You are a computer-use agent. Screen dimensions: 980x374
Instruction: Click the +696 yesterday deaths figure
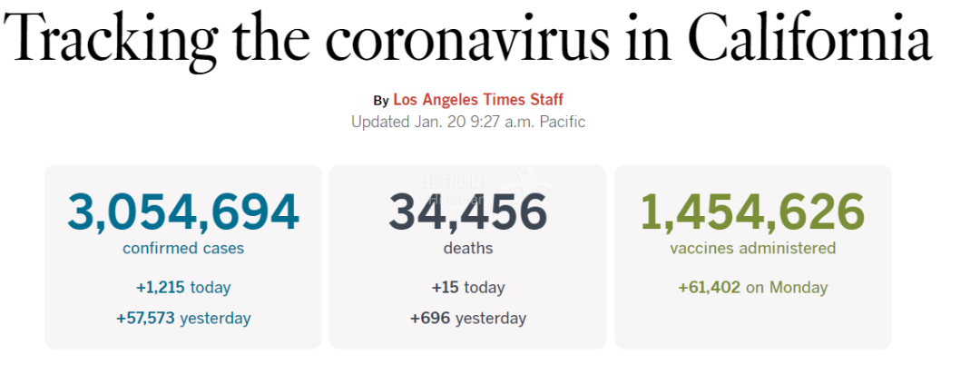point(468,319)
